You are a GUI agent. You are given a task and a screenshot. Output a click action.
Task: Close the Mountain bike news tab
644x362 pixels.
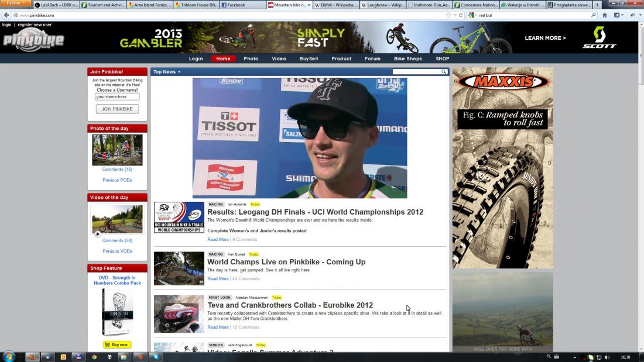click(309, 5)
